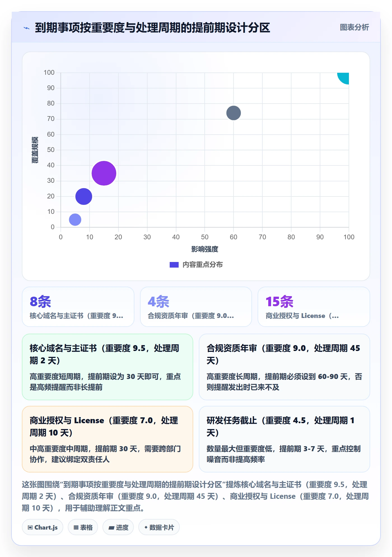
Task: Select the dark blue bubble near x=8
Action: click(x=84, y=196)
